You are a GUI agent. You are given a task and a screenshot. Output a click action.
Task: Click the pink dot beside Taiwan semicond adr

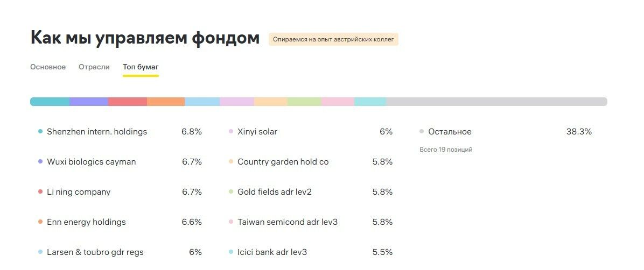231,222
